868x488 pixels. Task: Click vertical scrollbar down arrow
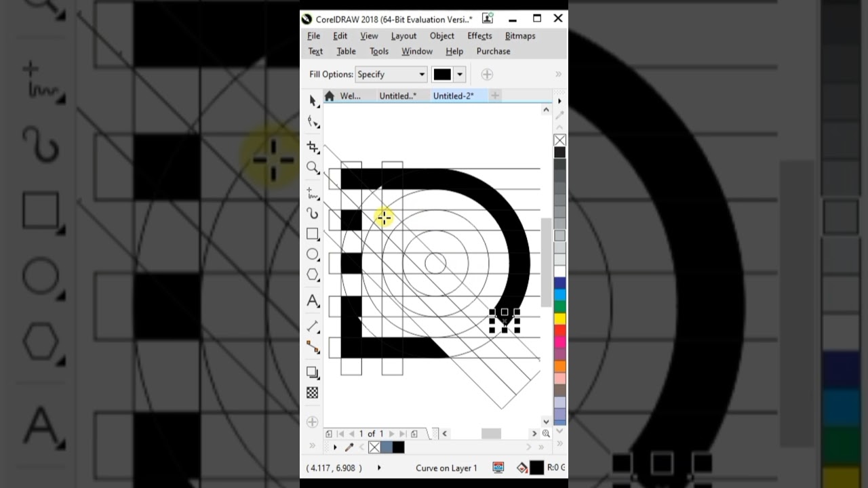(546, 421)
